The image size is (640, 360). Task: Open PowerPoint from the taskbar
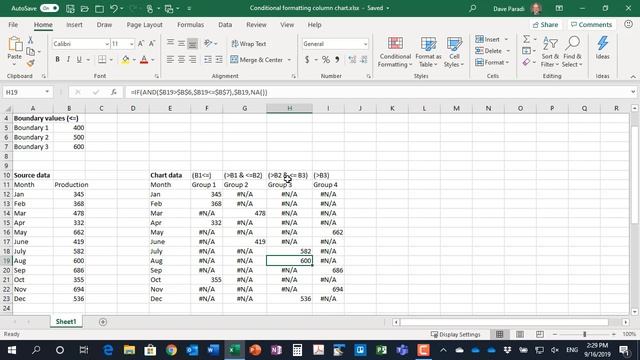(x=255, y=350)
